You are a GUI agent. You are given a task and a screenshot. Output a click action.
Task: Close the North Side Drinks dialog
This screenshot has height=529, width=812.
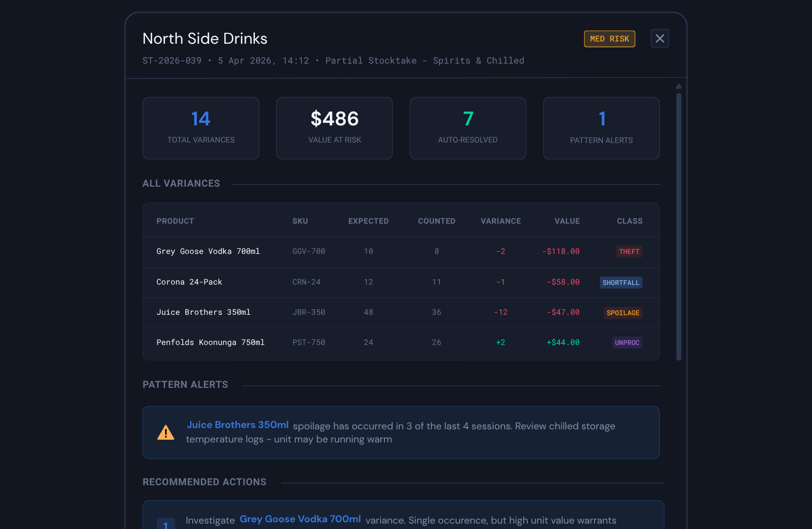660,38
